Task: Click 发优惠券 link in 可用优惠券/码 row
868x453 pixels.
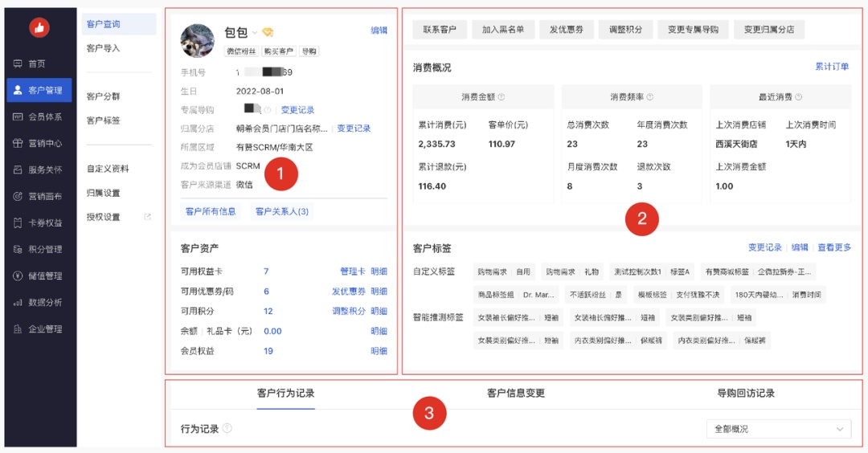Action: (x=349, y=291)
